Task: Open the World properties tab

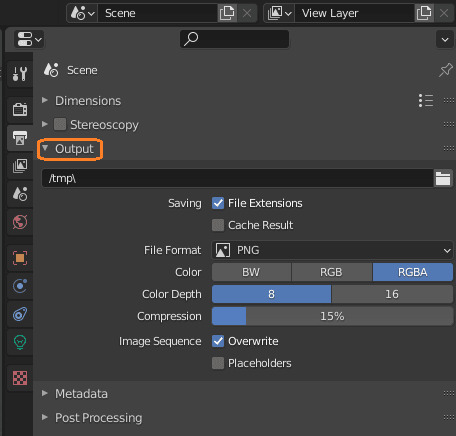Action: (20, 222)
